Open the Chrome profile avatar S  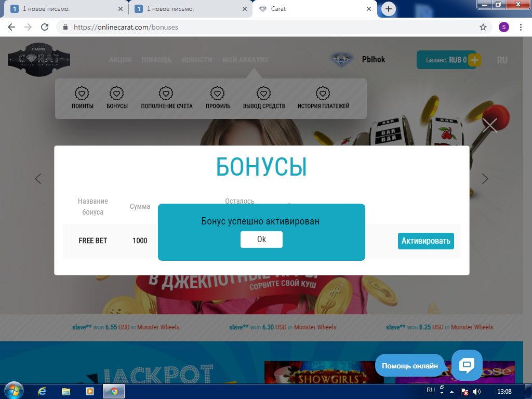pos(504,27)
